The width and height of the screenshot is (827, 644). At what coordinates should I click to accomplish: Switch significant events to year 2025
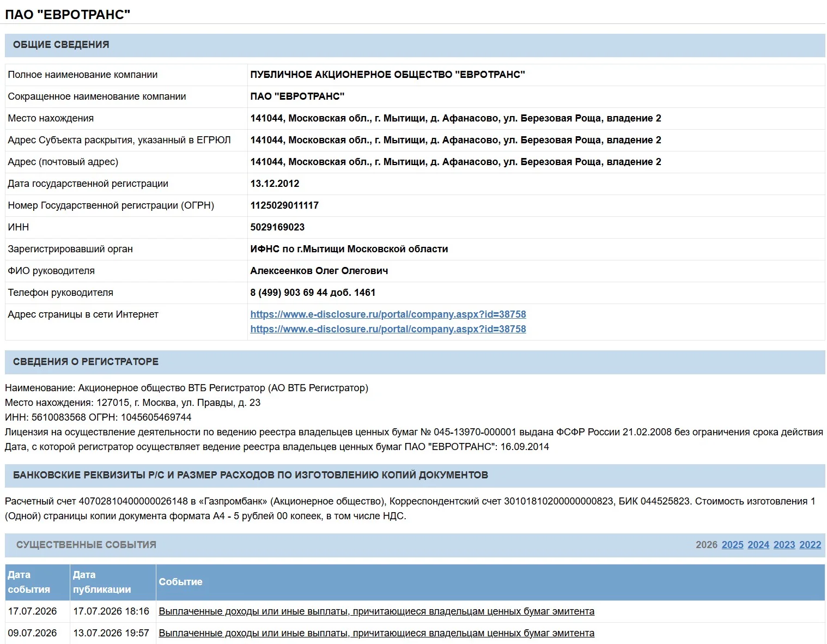[732, 545]
